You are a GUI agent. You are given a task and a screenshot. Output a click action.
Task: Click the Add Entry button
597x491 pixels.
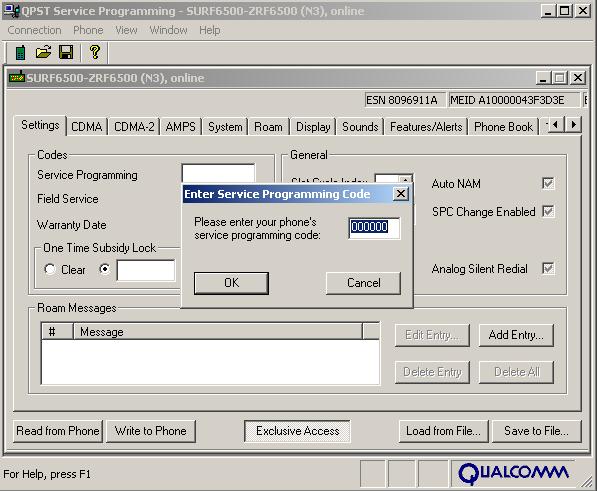tap(516, 335)
